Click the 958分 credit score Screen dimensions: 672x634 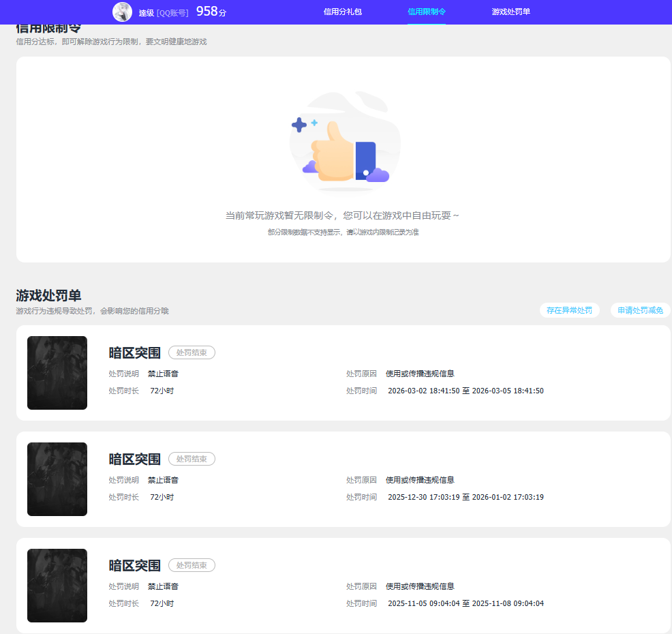pos(211,11)
